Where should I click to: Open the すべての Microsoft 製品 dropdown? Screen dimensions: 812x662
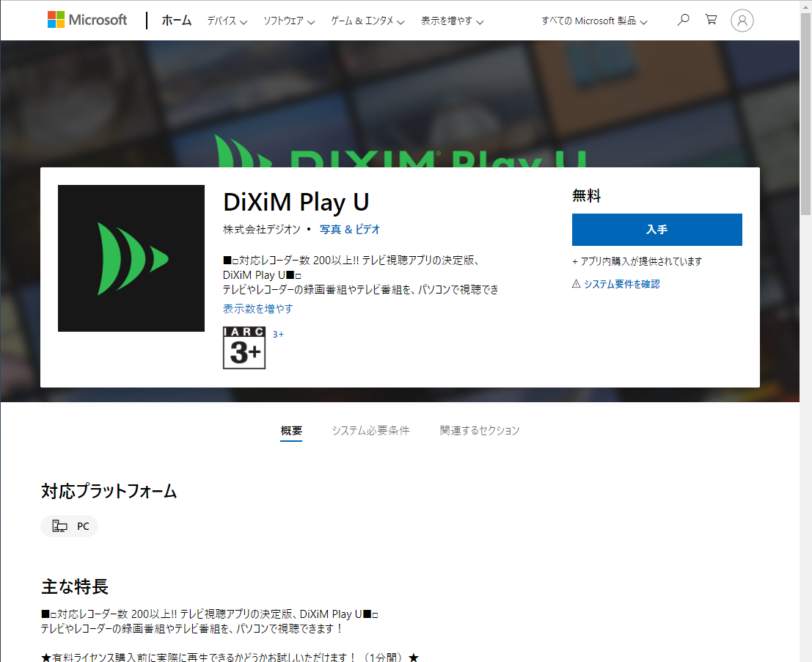coord(594,21)
